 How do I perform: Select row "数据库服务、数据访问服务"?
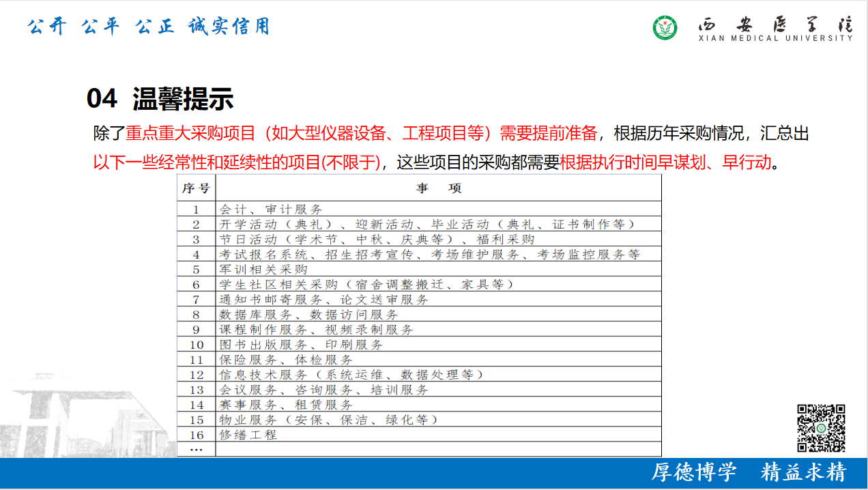coord(419,315)
